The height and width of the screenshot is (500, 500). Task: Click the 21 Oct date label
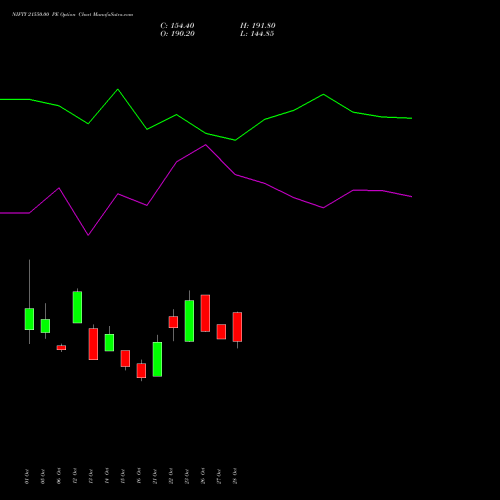pyautogui.click(x=155, y=476)
